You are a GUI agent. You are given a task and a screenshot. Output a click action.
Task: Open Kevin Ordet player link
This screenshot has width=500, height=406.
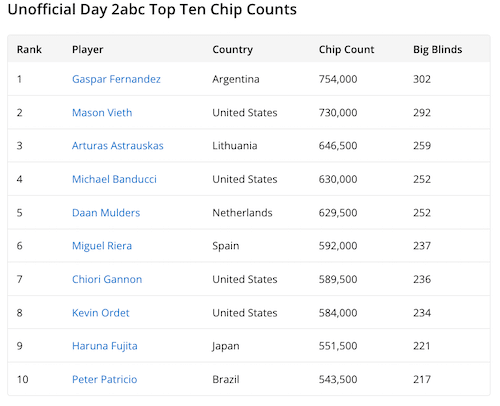tap(101, 313)
